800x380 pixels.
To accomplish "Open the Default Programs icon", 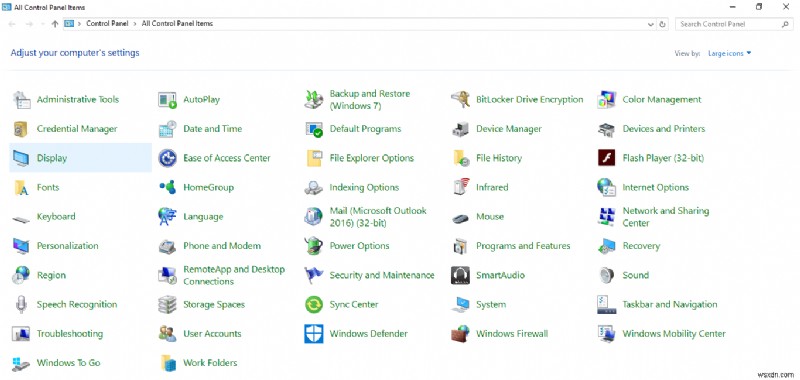I will [314, 129].
